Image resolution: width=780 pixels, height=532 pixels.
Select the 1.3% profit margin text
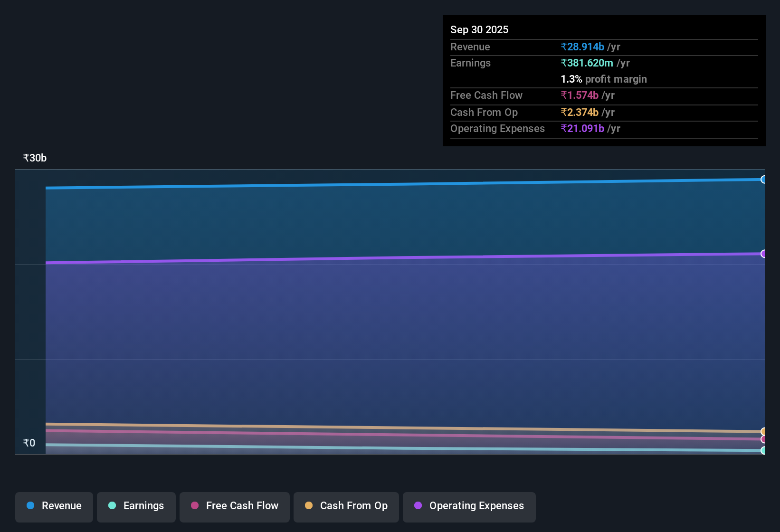pyautogui.click(x=604, y=79)
